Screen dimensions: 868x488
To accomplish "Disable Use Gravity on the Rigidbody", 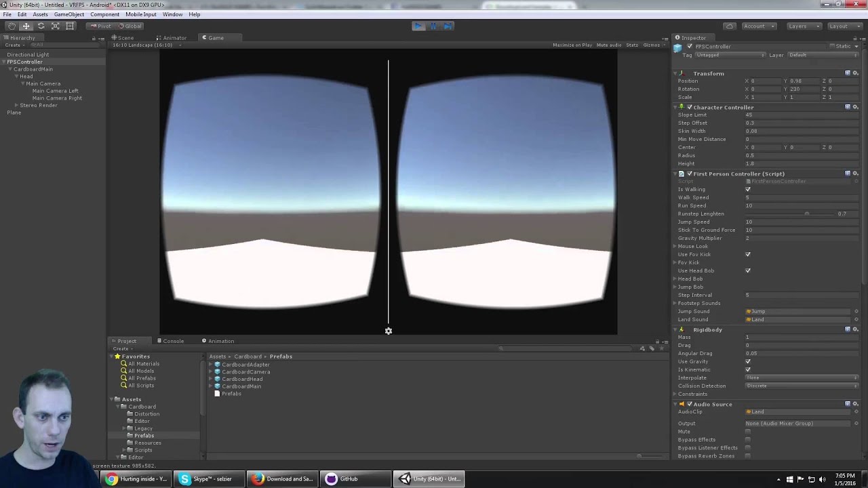I will click(x=748, y=361).
